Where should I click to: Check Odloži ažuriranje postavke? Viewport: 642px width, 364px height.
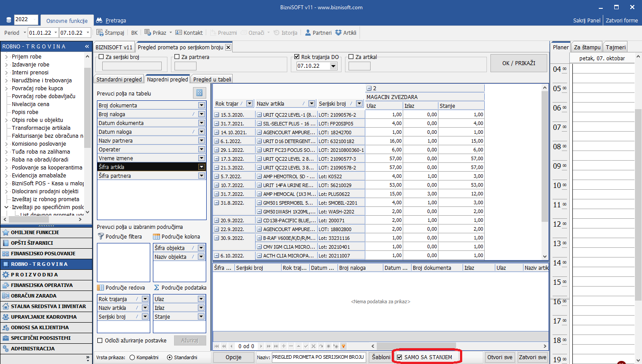(x=100, y=340)
